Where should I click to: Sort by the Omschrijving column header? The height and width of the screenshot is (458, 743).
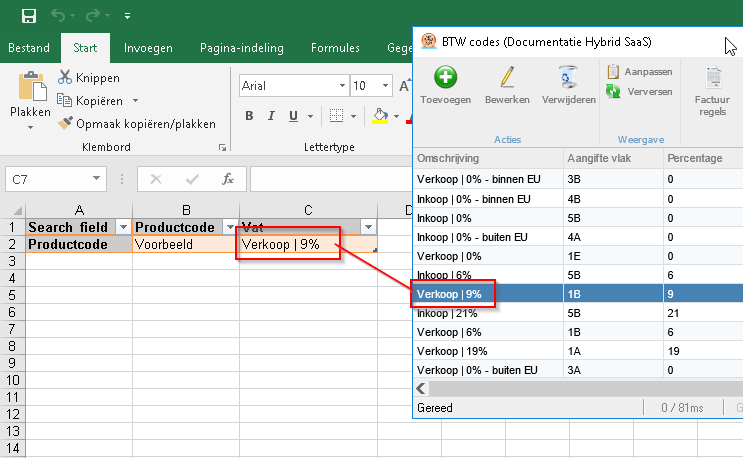[488, 158]
